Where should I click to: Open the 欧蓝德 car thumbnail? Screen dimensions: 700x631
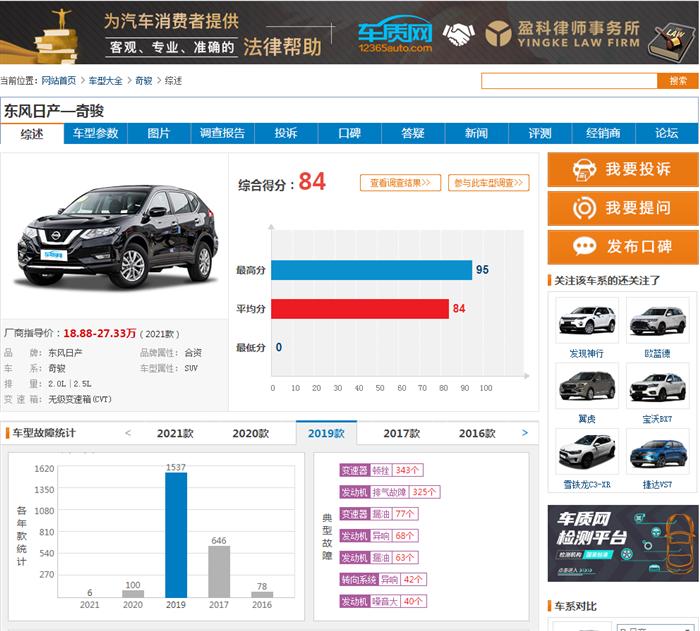[658, 321]
